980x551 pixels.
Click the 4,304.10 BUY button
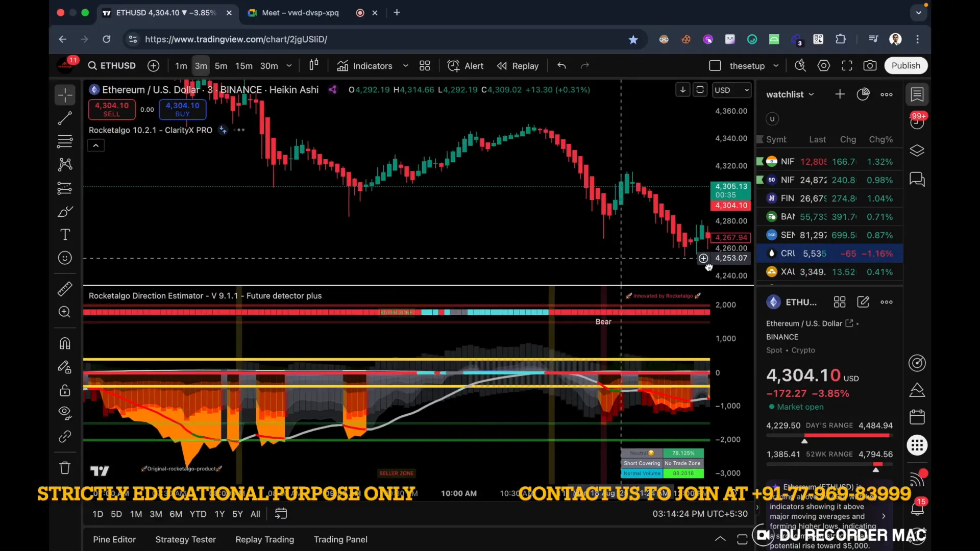pyautogui.click(x=182, y=109)
